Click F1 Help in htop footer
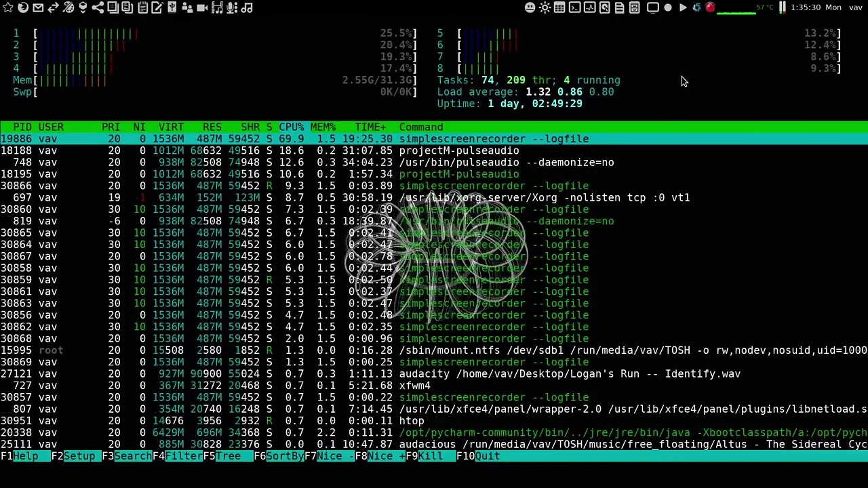The height and width of the screenshot is (488, 868). pos(25,456)
